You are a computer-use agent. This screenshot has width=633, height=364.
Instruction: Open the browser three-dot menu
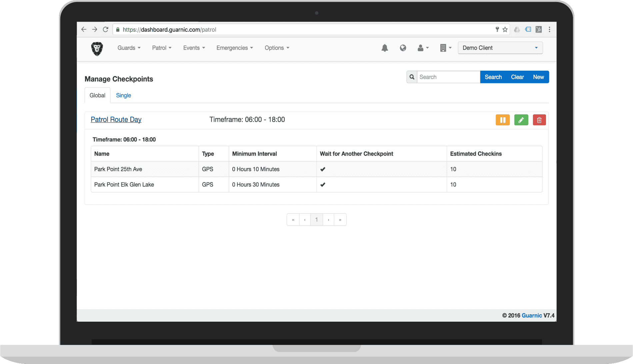pyautogui.click(x=549, y=30)
